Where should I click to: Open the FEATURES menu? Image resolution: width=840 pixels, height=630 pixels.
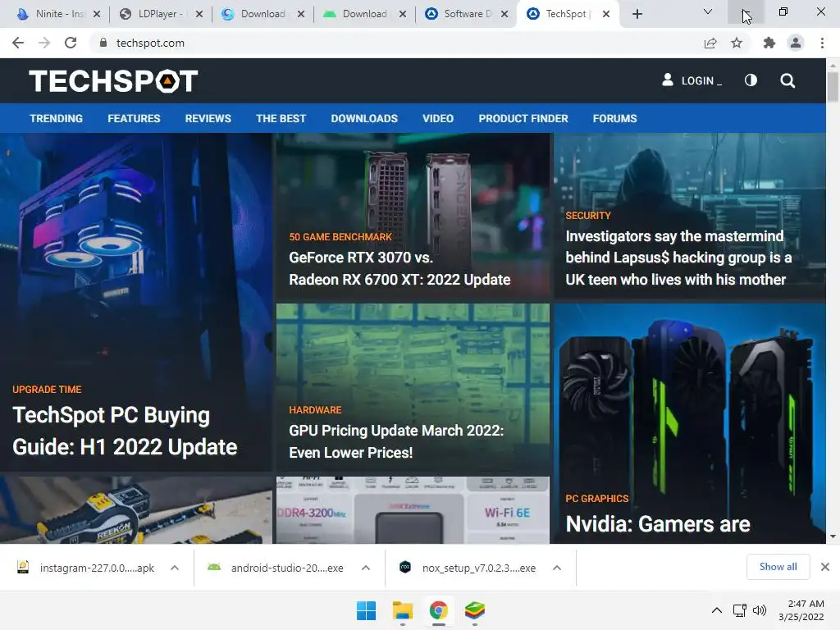tap(134, 118)
